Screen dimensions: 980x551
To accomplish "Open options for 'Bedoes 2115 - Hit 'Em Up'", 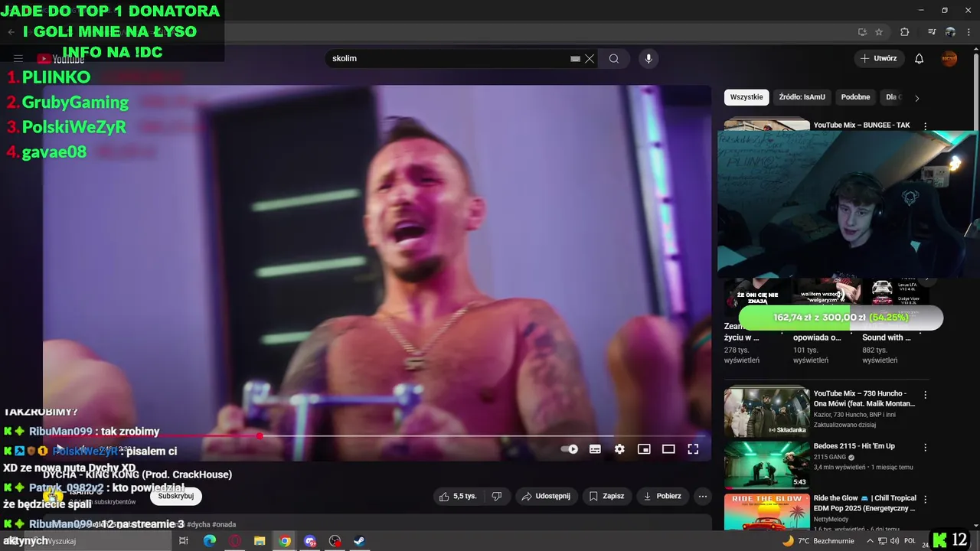I will (925, 448).
